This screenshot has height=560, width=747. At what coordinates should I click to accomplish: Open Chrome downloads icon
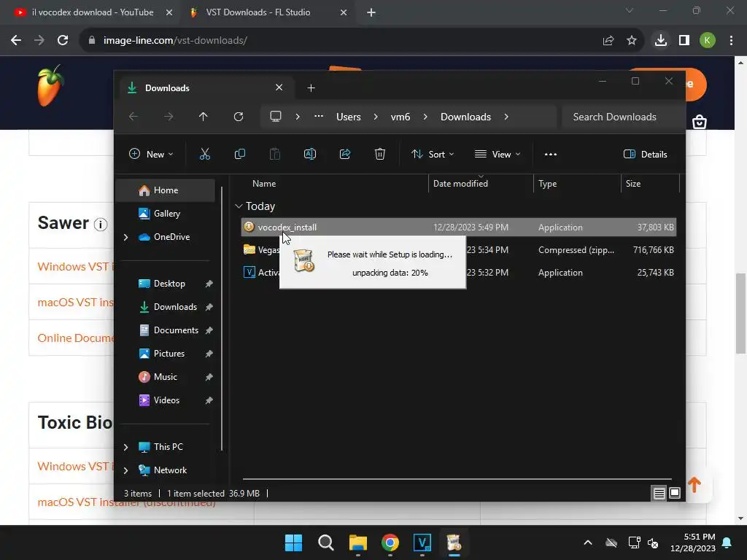(660, 41)
